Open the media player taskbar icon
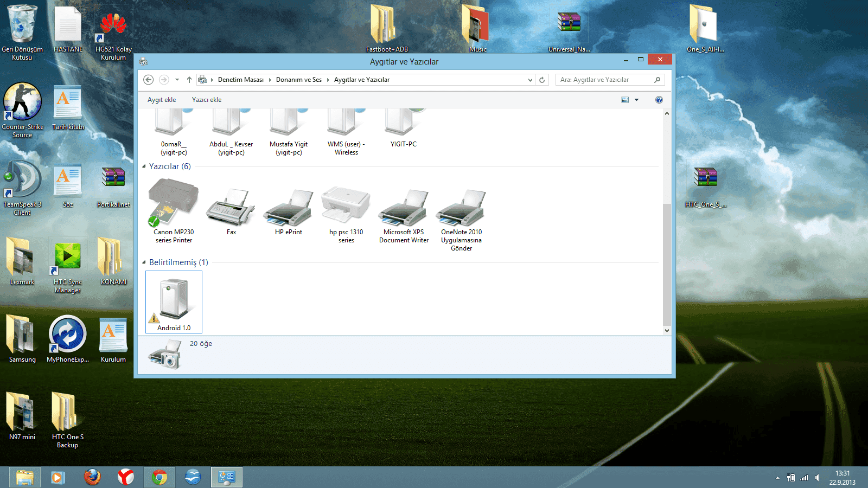Screen dimensions: 868x488 (58, 477)
